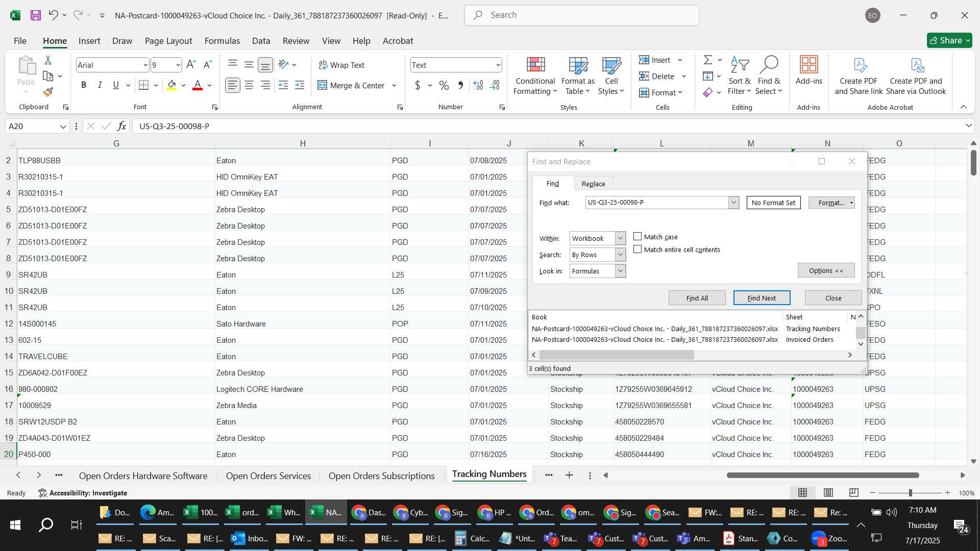Click Wrap Text

(x=341, y=65)
